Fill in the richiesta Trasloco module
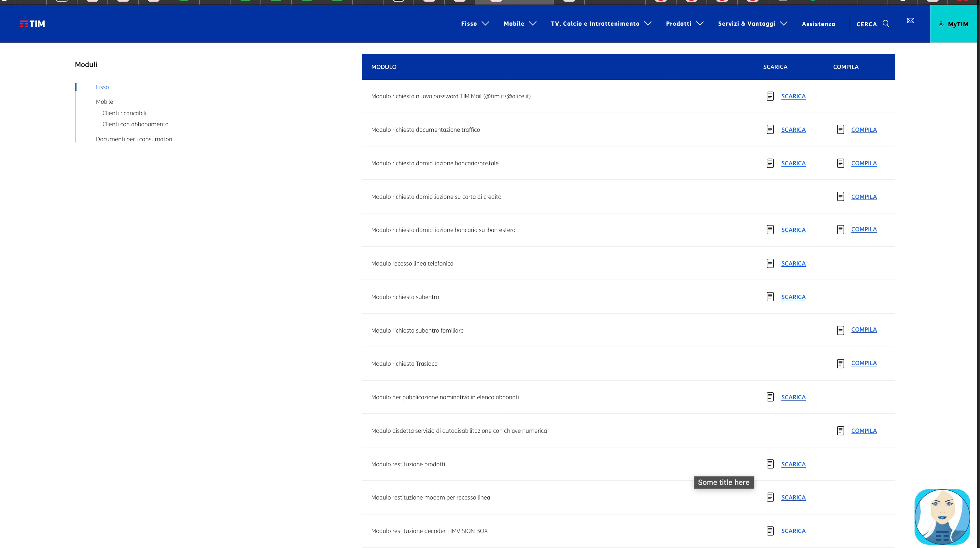Image resolution: width=980 pixels, height=548 pixels. (863, 363)
